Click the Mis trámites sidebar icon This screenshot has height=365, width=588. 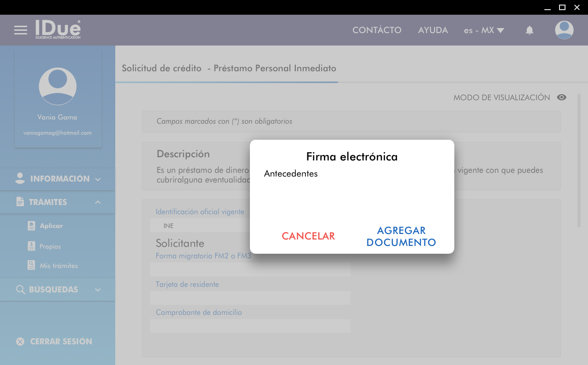click(31, 266)
